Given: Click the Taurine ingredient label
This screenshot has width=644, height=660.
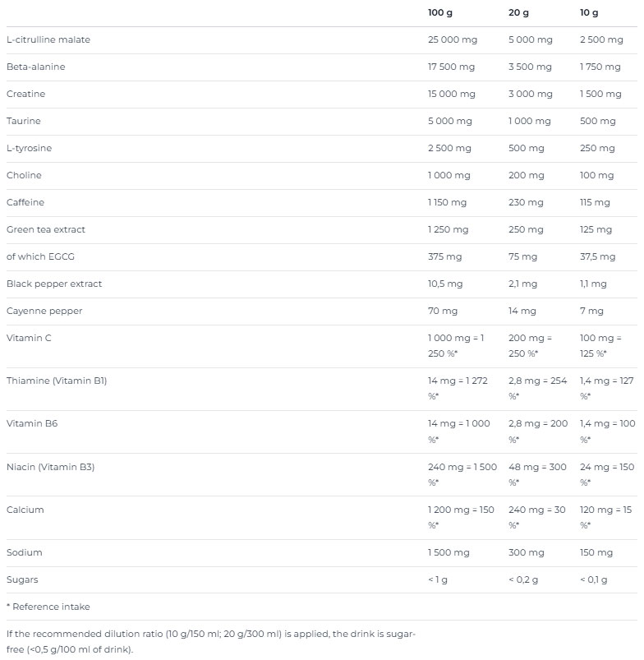Looking at the screenshot, I should click(x=24, y=121).
